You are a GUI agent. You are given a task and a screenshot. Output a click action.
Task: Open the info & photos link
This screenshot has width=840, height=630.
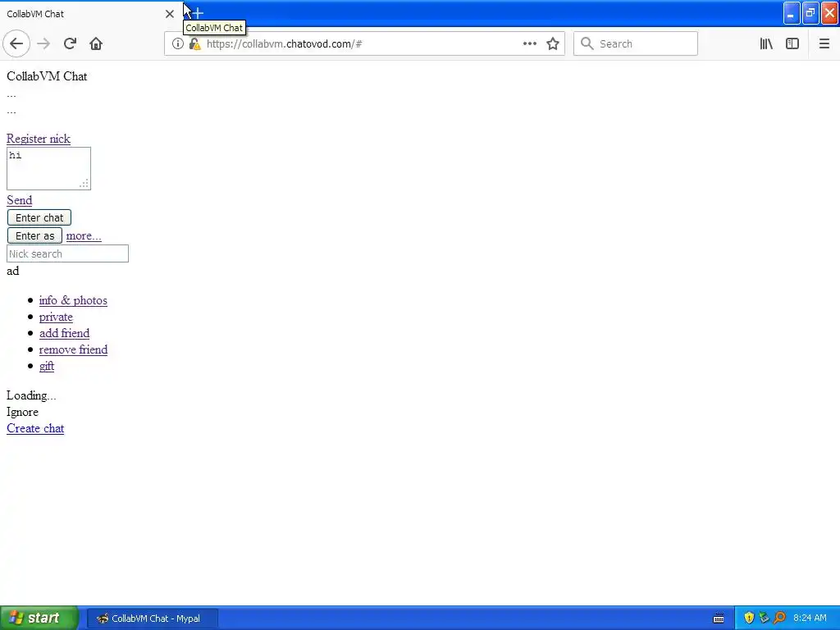tap(73, 300)
